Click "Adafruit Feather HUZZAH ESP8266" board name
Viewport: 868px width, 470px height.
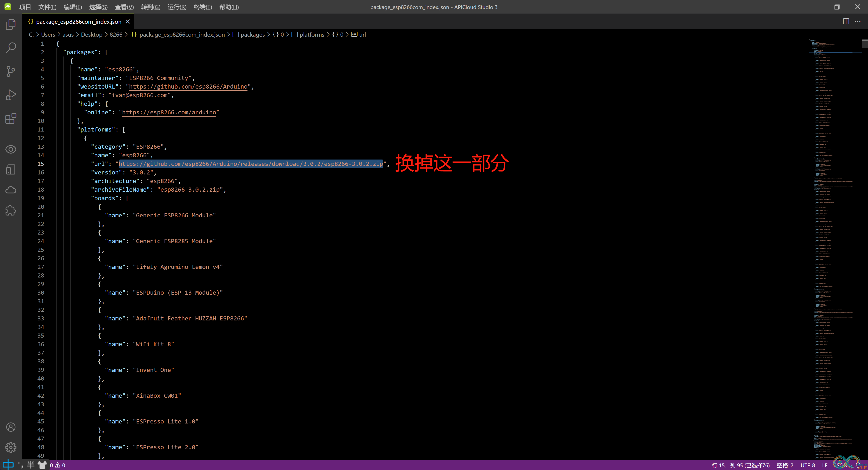click(190, 318)
